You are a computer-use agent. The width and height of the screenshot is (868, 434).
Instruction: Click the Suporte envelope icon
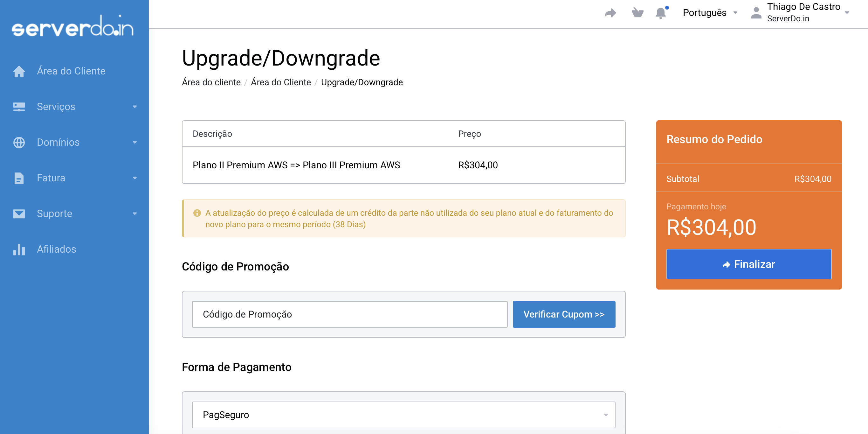click(19, 214)
